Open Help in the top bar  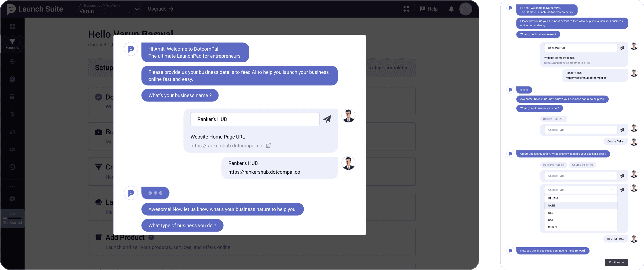pyautogui.click(x=429, y=9)
